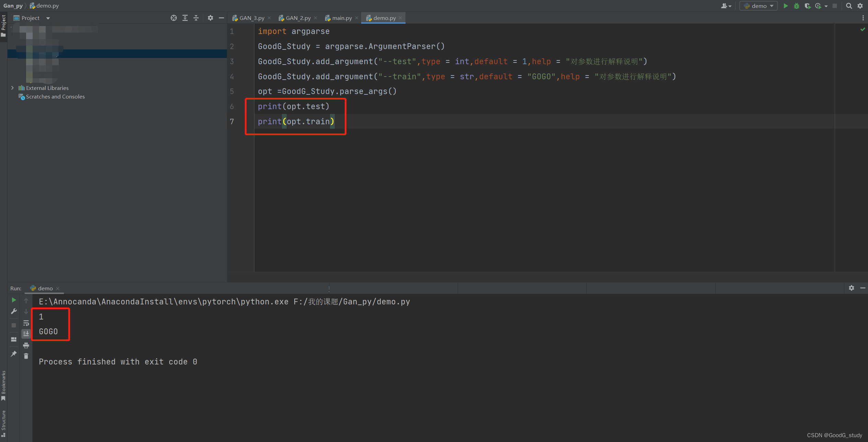The image size is (868, 442).
Task: Click inside the editor on print(opt.test)
Action: [x=294, y=106]
